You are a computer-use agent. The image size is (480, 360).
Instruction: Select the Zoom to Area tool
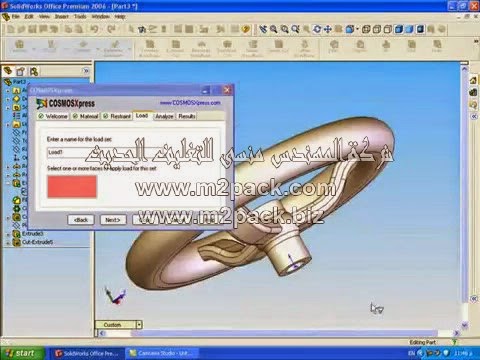(x=284, y=29)
